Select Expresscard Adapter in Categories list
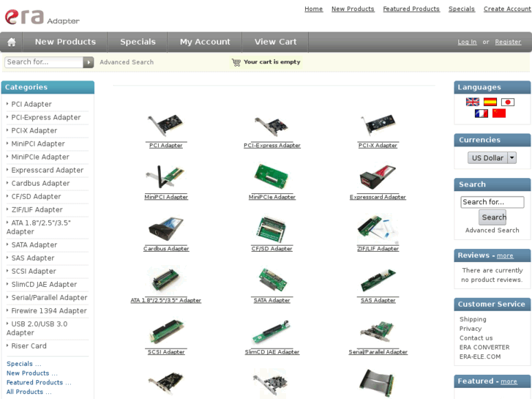The width and height of the screenshot is (532, 399). pyautogui.click(x=47, y=170)
